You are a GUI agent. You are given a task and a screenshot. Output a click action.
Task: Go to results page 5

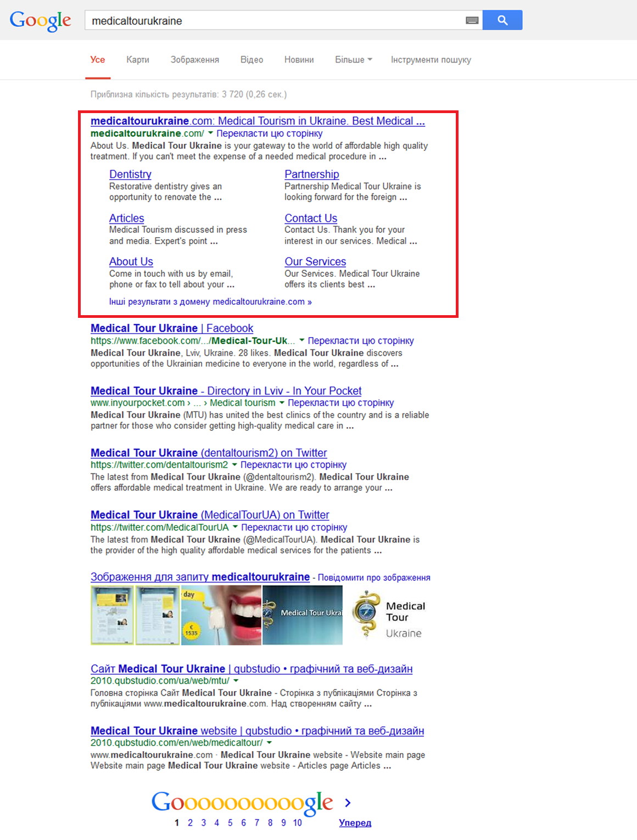[230, 822]
